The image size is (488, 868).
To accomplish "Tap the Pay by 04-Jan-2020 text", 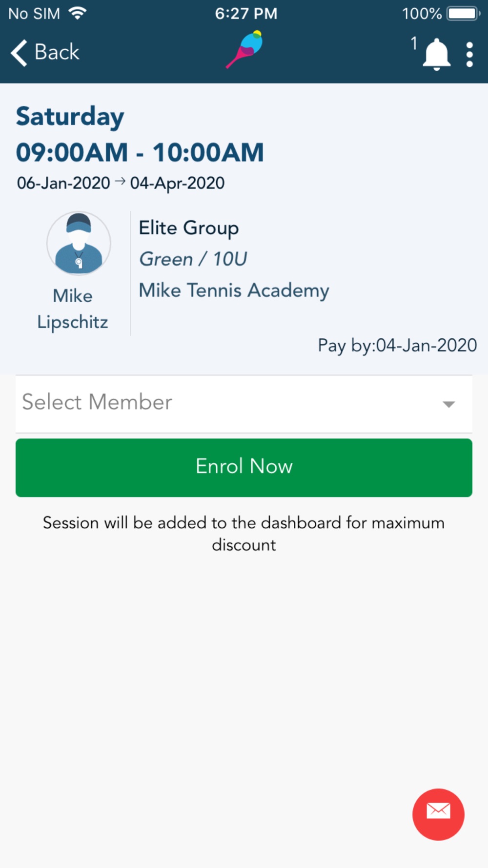I will pyautogui.click(x=397, y=346).
